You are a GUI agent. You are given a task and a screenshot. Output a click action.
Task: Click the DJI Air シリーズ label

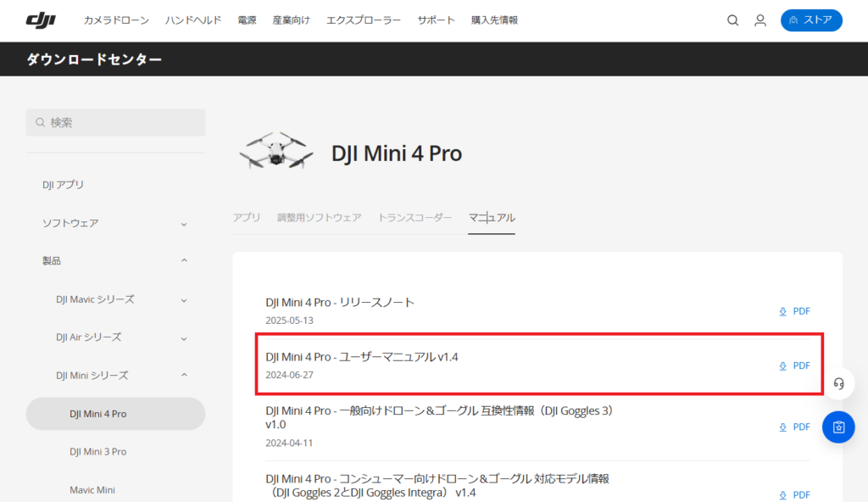[88, 337]
